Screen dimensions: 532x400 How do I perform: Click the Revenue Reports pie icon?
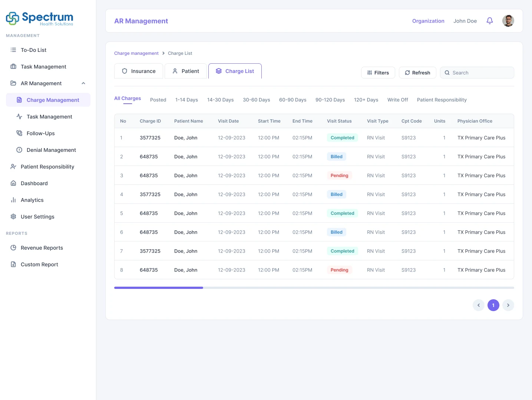(x=13, y=248)
